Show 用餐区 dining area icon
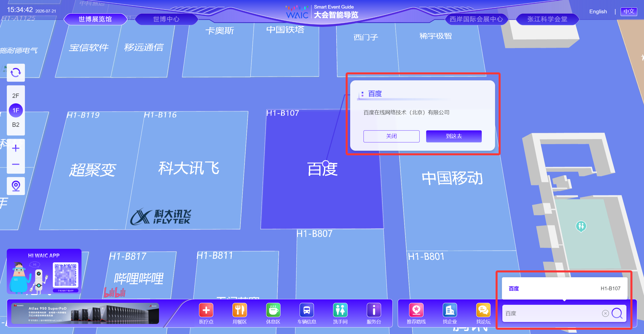This screenshot has width=644, height=334. (x=239, y=310)
